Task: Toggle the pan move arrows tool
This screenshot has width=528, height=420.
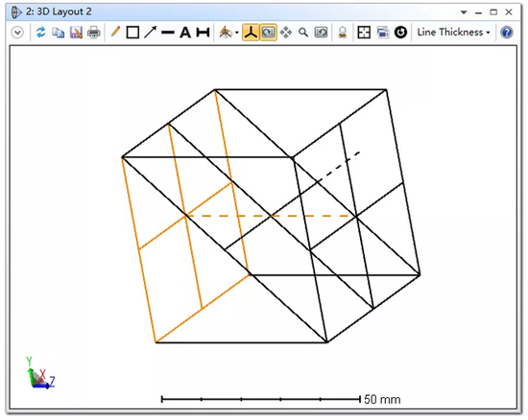Action: 286,33
